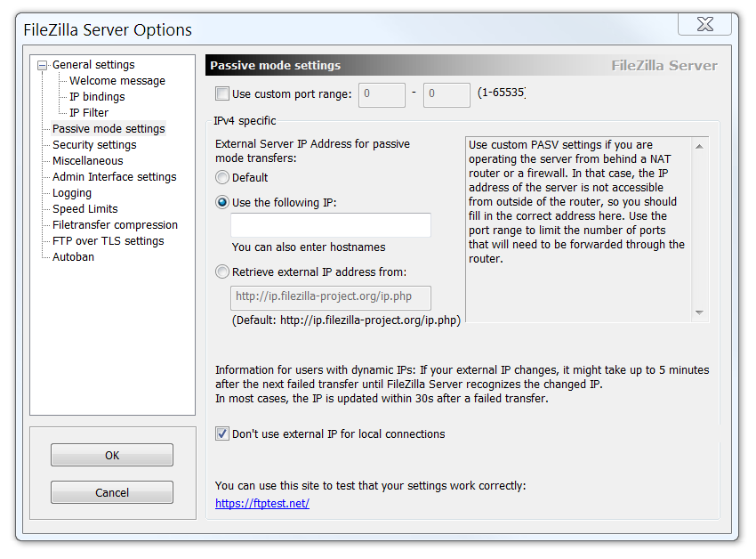
Task: Open Admin Interface settings
Action: [114, 176]
